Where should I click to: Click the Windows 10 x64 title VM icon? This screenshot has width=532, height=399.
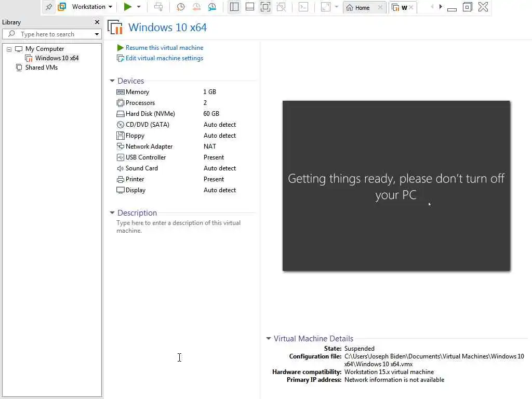pyautogui.click(x=115, y=28)
